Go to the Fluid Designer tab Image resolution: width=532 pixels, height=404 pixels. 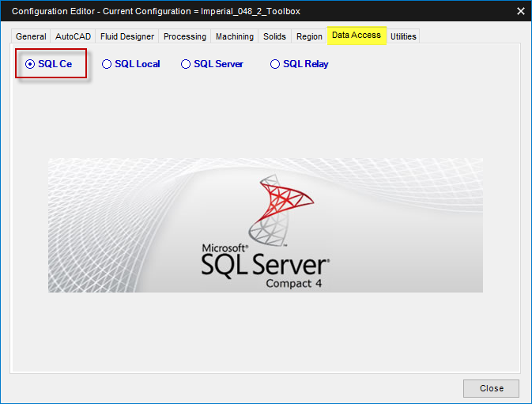127,36
